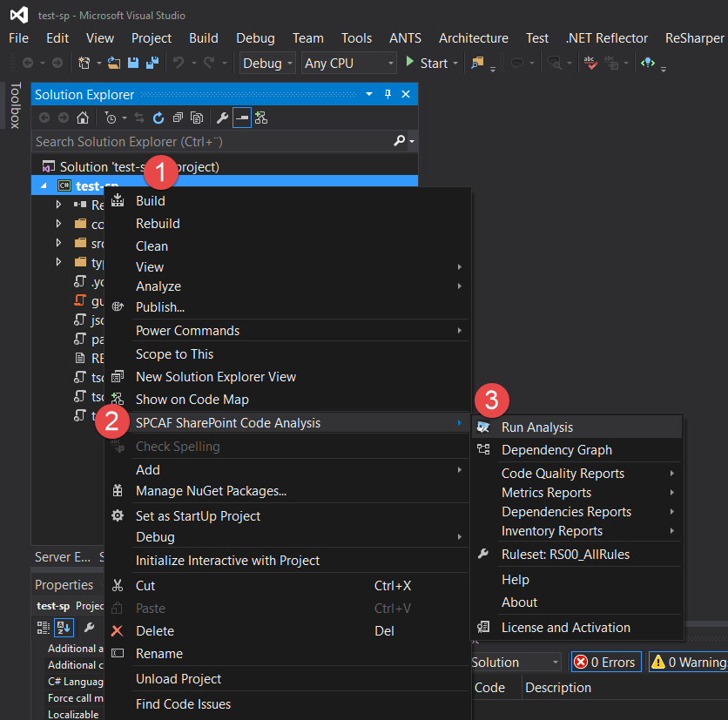This screenshot has height=720, width=728.
Task: Switch Properties to Alphabetical sort
Action: click(x=64, y=628)
